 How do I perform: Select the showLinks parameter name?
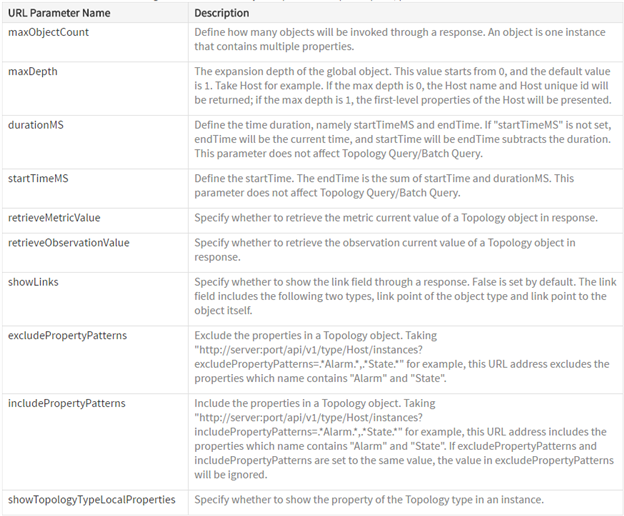[x=33, y=282]
